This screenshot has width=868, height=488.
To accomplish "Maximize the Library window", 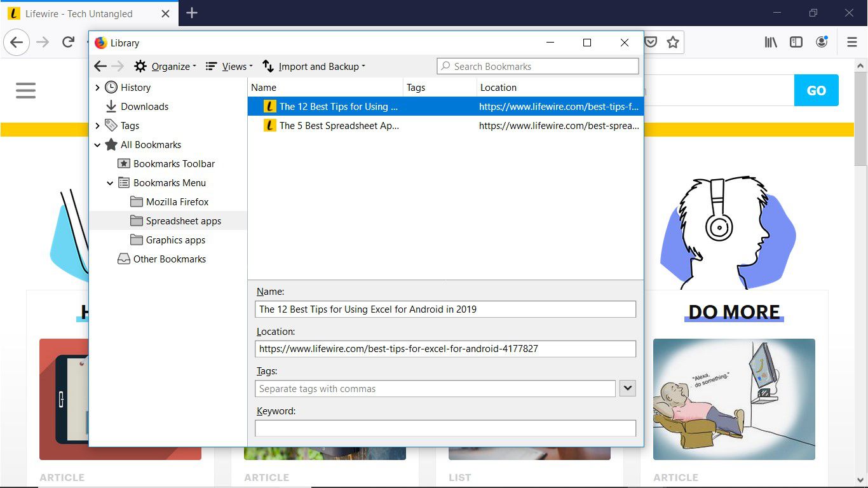I will [587, 43].
